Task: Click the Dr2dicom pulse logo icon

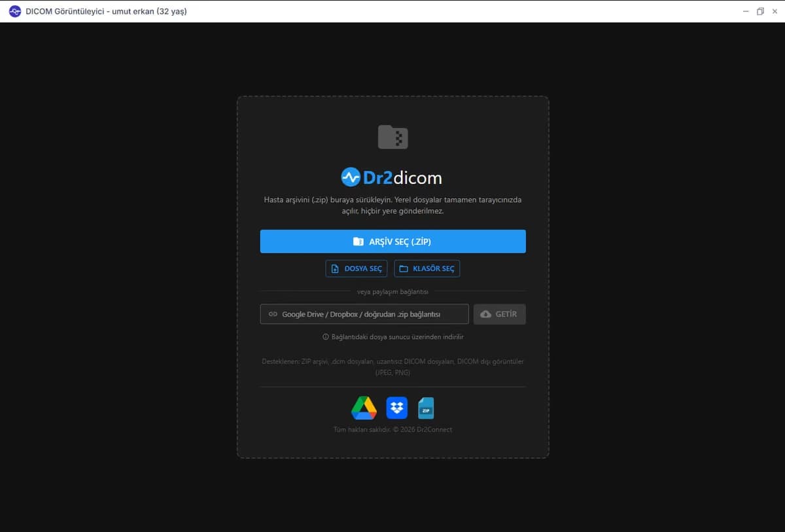Action: tap(351, 177)
